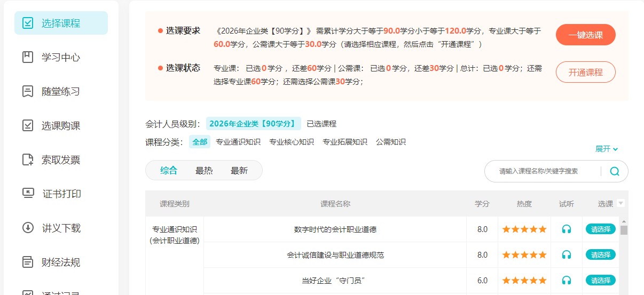Click the 开通课程 button
The width and height of the screenshot is (644, 295).
(x=586, y=72)
